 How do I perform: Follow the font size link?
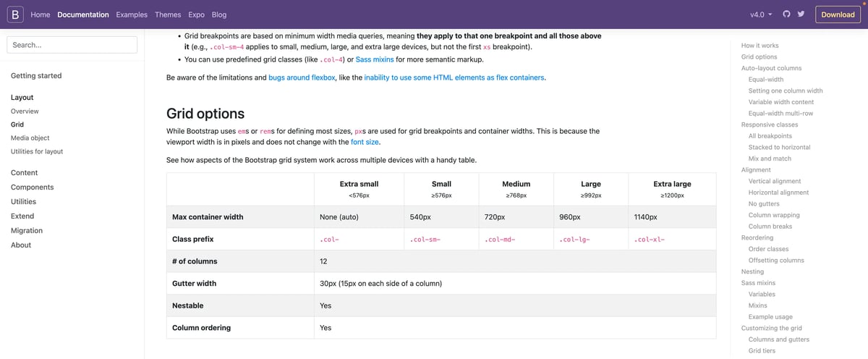click(365, 142)
